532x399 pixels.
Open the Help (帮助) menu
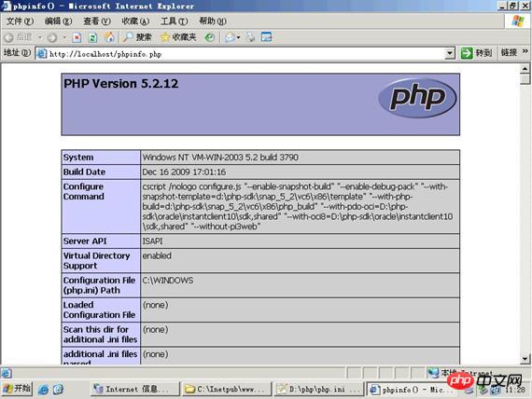(213, 21)
